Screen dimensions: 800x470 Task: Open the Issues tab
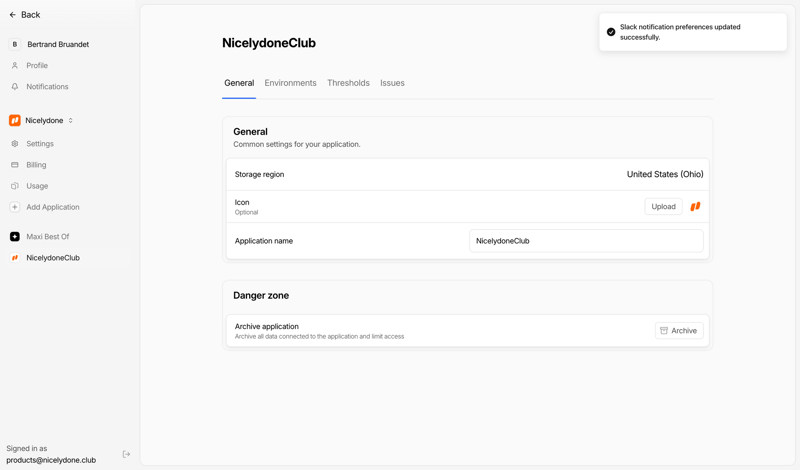coord(392,83)
